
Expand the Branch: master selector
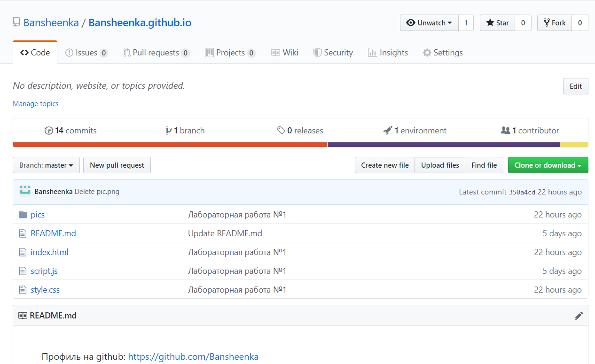[x=46, y=165]
